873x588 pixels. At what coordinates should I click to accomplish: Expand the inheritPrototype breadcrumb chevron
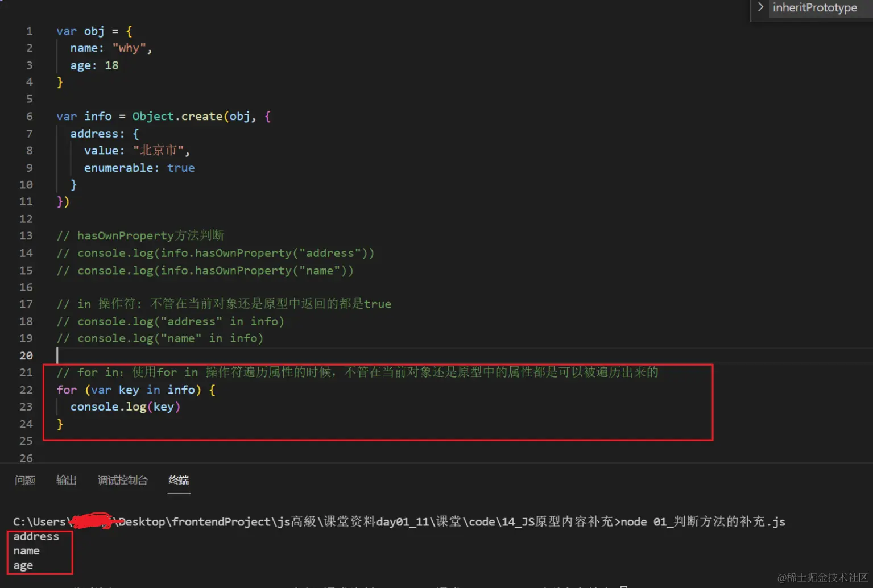click(x=760, y=7)
